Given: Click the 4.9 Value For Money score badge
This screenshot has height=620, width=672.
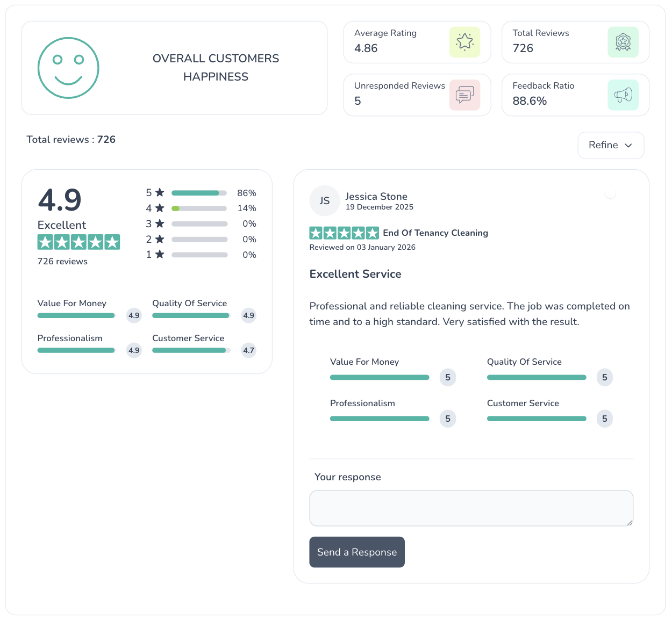Looking at the screenshot, I should click(x=134, y=315).
